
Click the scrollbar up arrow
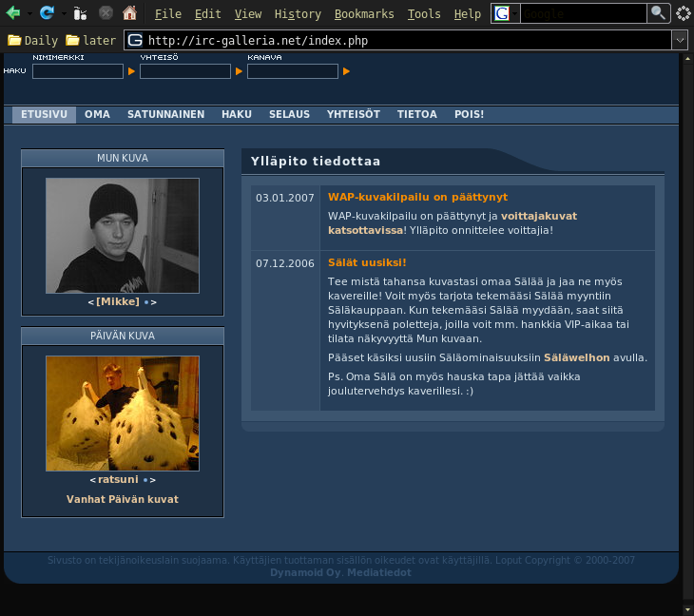point(687,58)
